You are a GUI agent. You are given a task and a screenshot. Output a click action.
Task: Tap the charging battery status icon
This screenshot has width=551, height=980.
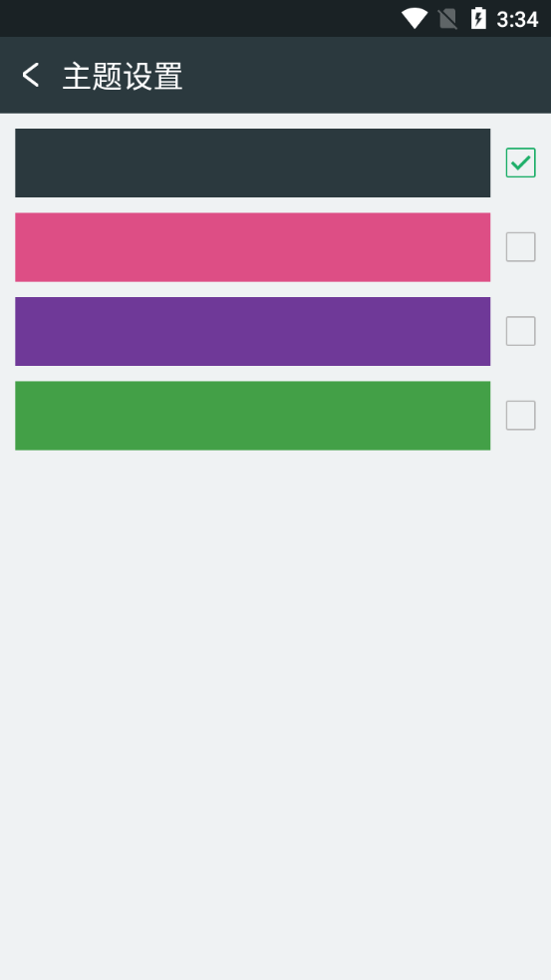click(478, 18)
